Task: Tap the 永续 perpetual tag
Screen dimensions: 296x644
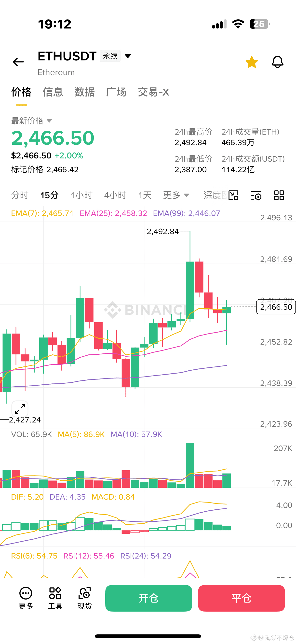Action: coord(110,56)
